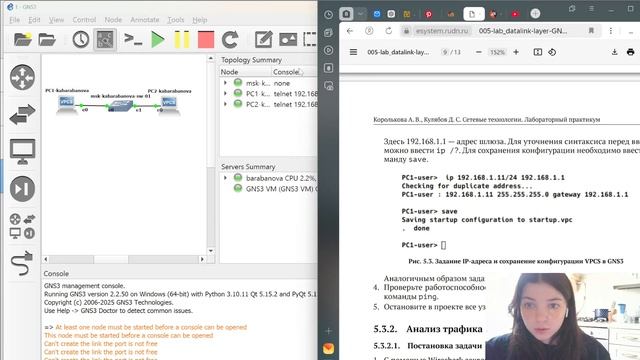Image resolution: width=640 pixels, height=360 pixels.
Task: Select PC1-kabarabanova device on the canvas
Action: pyautogui.click(x=67, y=105)
